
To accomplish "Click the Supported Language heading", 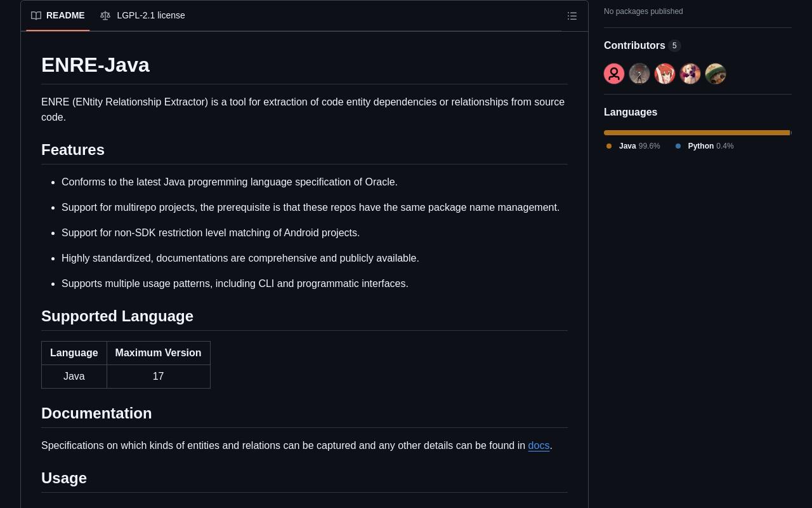I will point(117,316).
